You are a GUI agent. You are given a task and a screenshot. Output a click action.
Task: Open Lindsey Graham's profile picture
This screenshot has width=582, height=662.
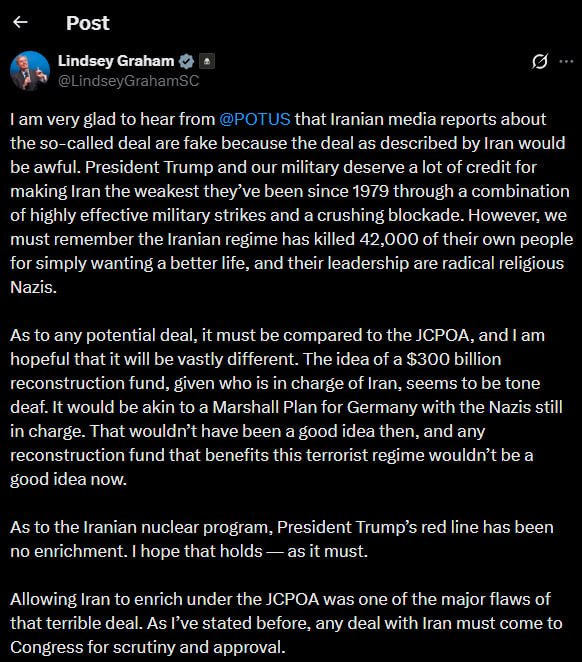click(30, 71)
